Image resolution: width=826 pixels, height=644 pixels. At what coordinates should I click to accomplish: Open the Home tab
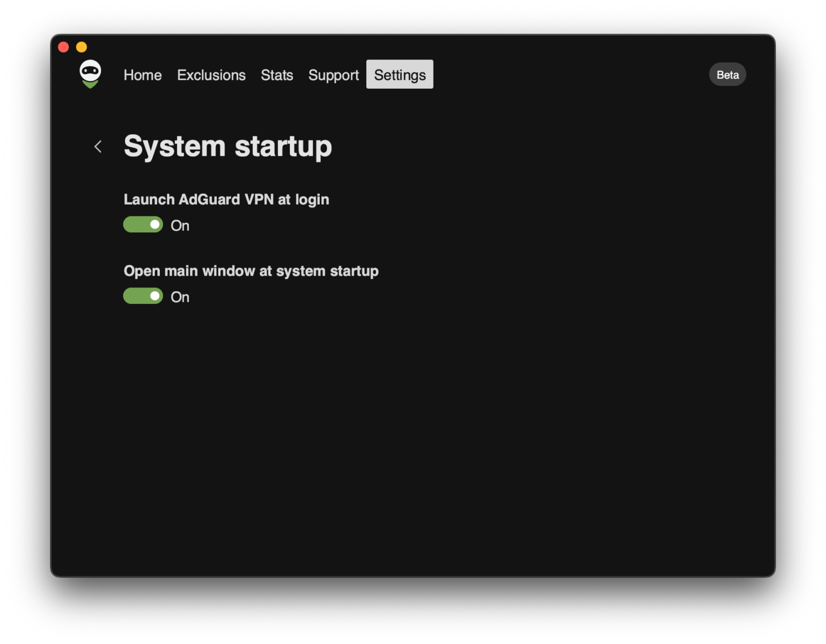click(142, 74)
